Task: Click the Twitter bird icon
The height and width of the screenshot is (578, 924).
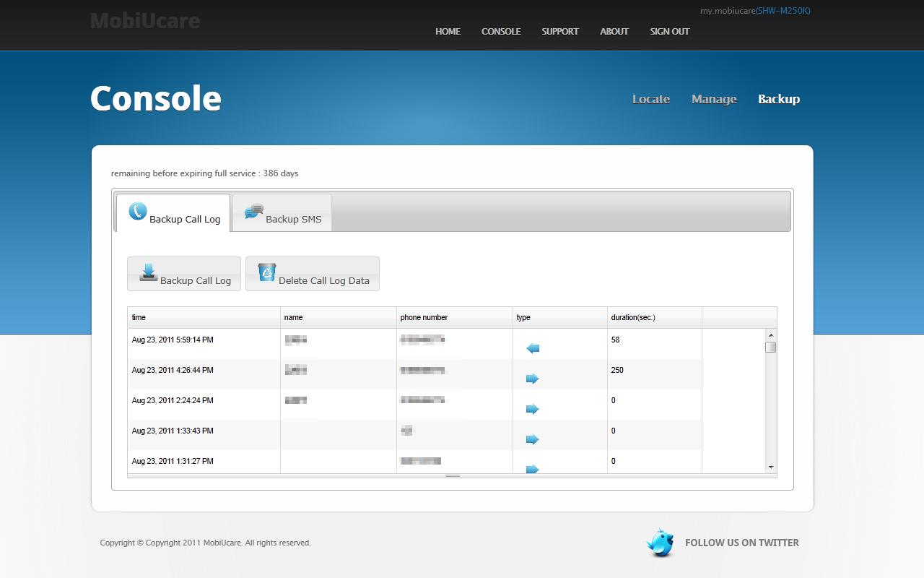Action: (x=660, y=543)
